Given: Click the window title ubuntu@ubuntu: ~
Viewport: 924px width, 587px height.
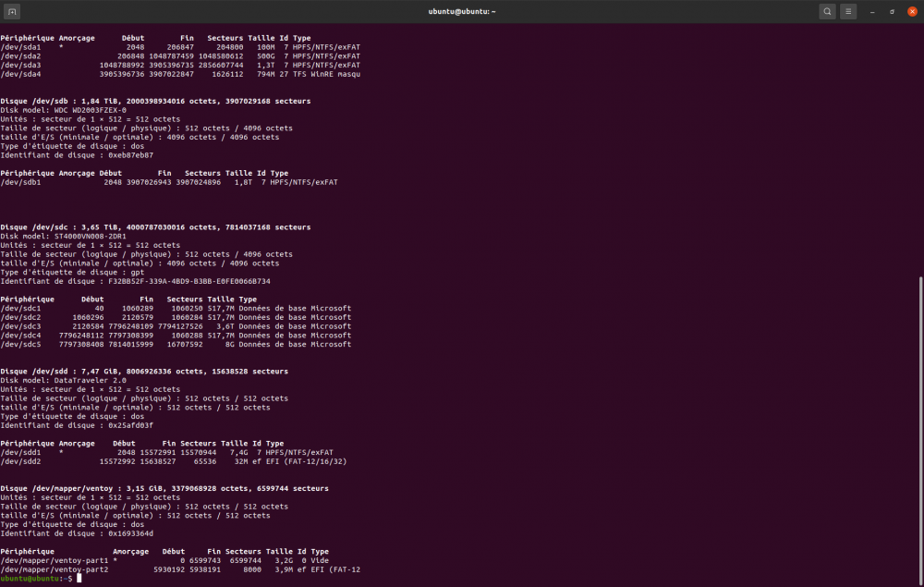Looking at the screenshot, I should pyautogui.click(x=462, y=12).
